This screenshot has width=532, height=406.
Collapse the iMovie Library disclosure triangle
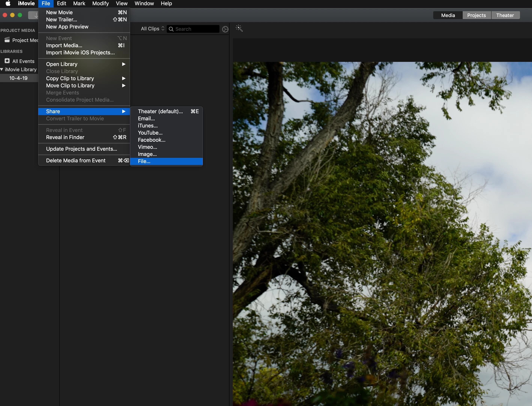[x=2, y=69]
